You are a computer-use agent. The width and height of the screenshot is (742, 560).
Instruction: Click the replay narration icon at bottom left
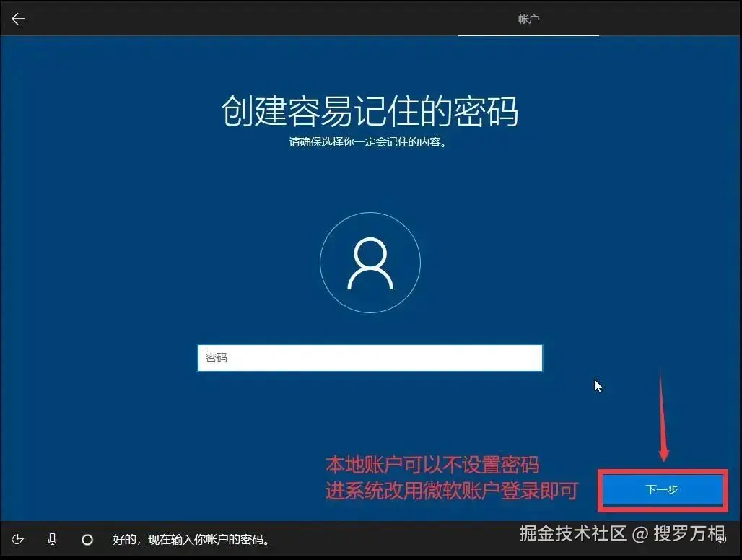[18, 539]
